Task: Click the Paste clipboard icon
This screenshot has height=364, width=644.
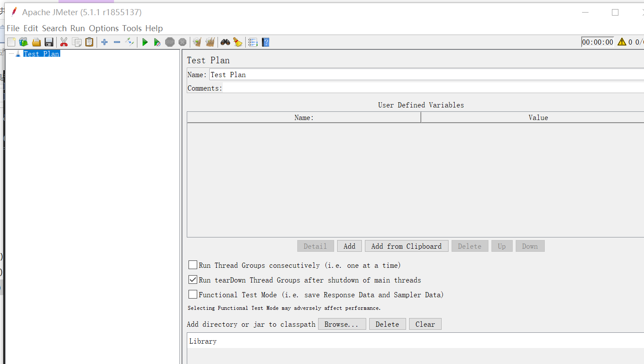Action: click(x=89, y=42)
